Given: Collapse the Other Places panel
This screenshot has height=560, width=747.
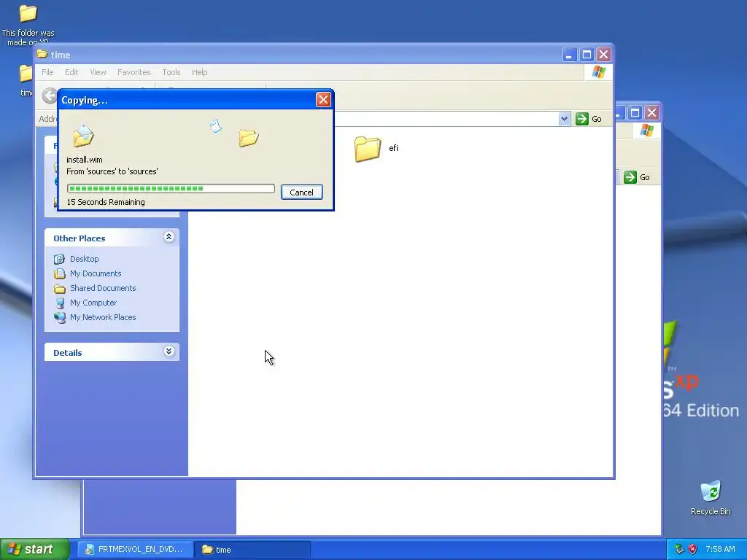Looking at the screenshot, I should pos(169,237).
